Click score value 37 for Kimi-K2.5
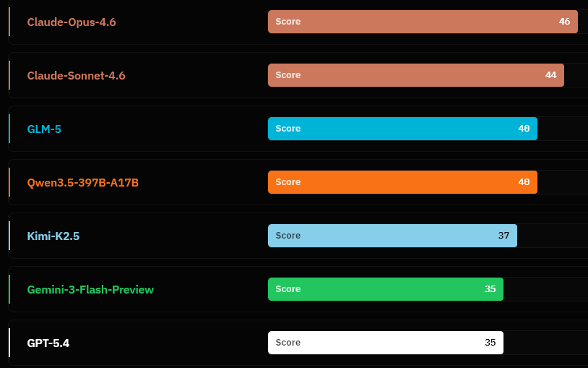The width and height of the screenshot is (588, 368). [x=503, y=236]
